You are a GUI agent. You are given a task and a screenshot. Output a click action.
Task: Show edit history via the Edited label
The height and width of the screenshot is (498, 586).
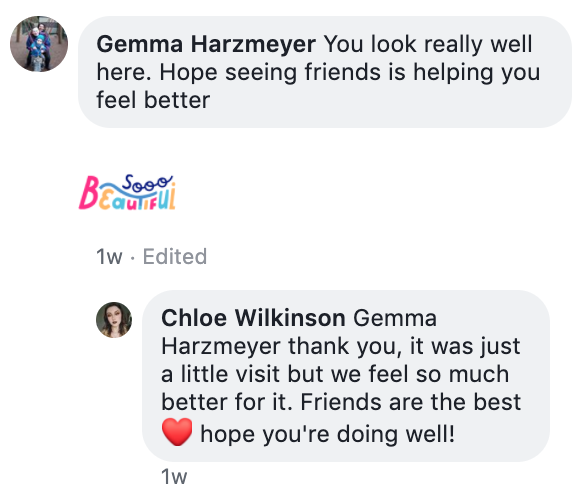(x=175, y=257)
